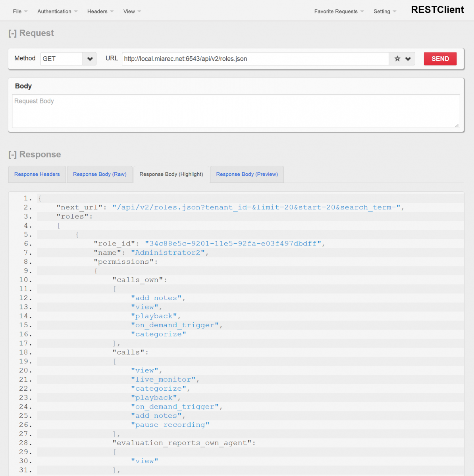Open URL history dropdown chevron
Viewport: 474px width, 476px height.
(408, 59)
